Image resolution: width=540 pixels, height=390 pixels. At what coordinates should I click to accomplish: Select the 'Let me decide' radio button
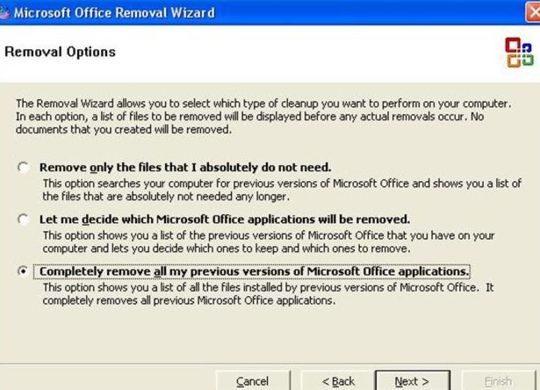click(x=23, y=219)
